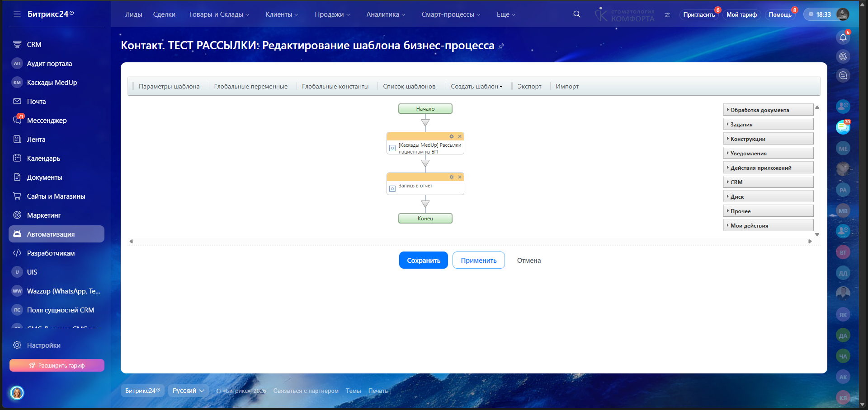Click the Применить button
Viewport: 868px width, 410px height.
479,260
